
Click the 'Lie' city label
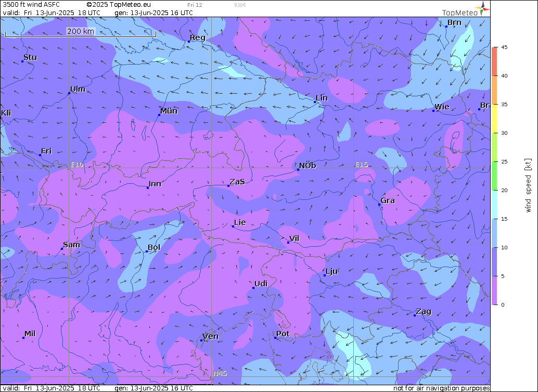click(x=240, y=222)
